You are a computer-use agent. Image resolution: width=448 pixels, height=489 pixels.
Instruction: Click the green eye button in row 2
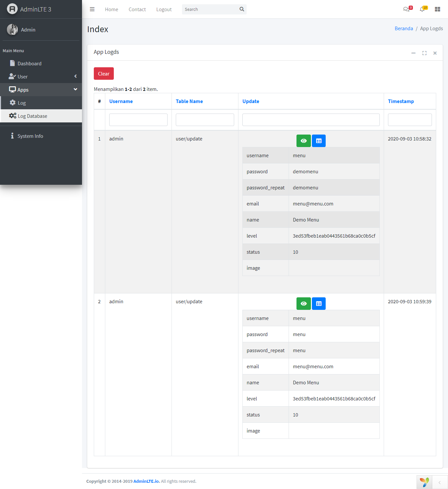point(304,304)
